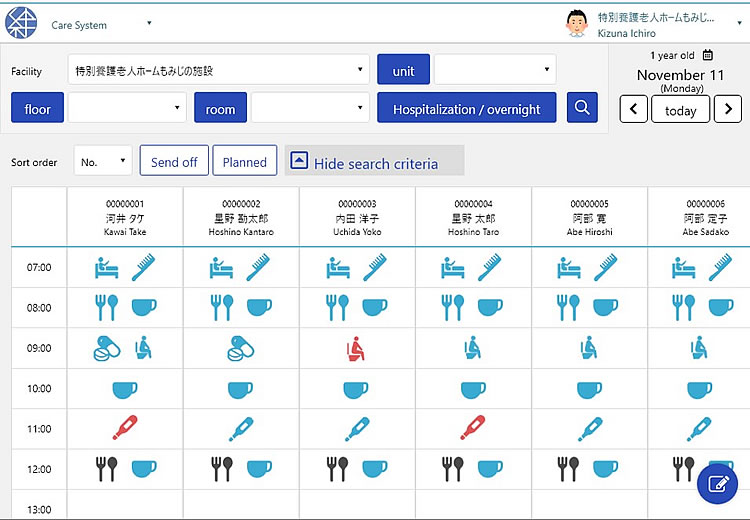Click Abe Hiroshi's blue thermometer at 11:00
The height and width of the screenshot is (520, 750).
[590, 429]
